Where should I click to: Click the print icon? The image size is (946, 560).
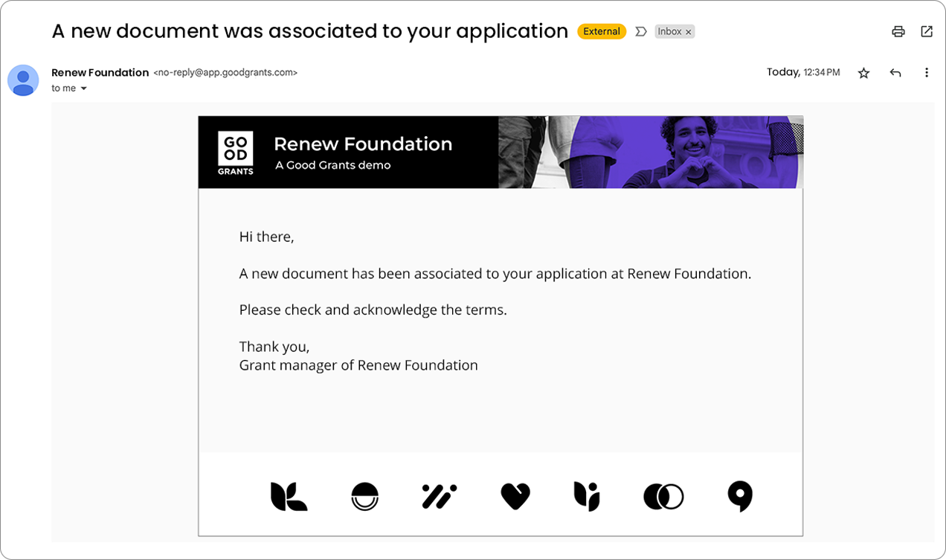point(898,31)
